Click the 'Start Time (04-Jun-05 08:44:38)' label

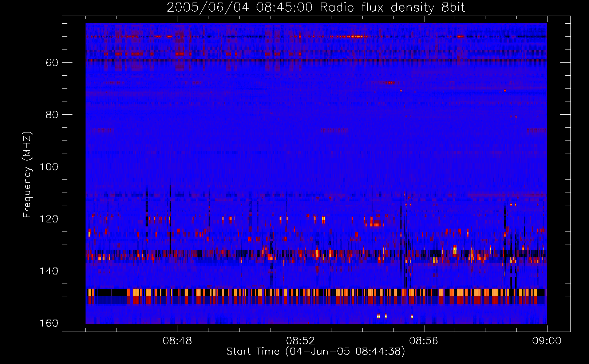click(316, 352)
